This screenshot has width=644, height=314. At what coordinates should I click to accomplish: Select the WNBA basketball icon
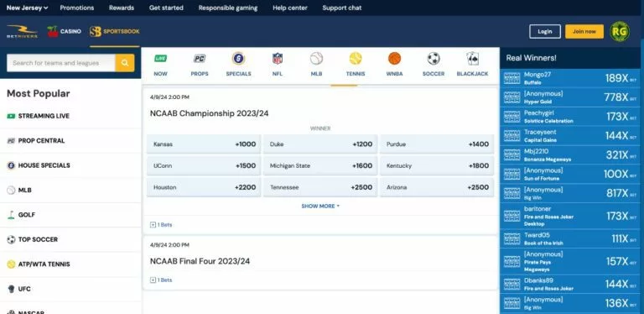point(394,59)
